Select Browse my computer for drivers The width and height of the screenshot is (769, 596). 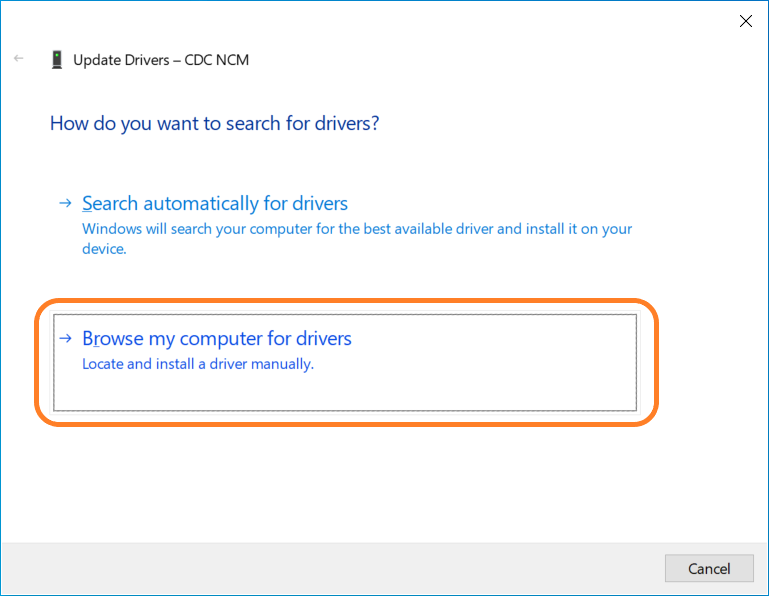217,338
